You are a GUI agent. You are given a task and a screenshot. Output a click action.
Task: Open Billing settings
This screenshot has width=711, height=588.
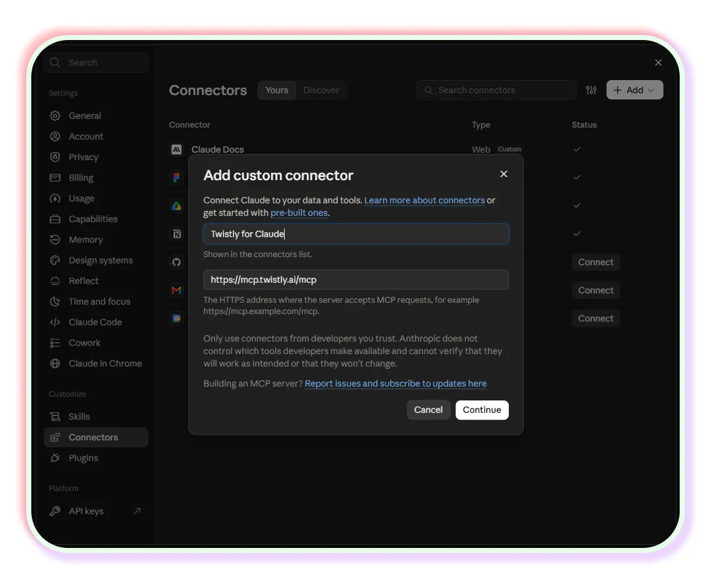point(96,178)
